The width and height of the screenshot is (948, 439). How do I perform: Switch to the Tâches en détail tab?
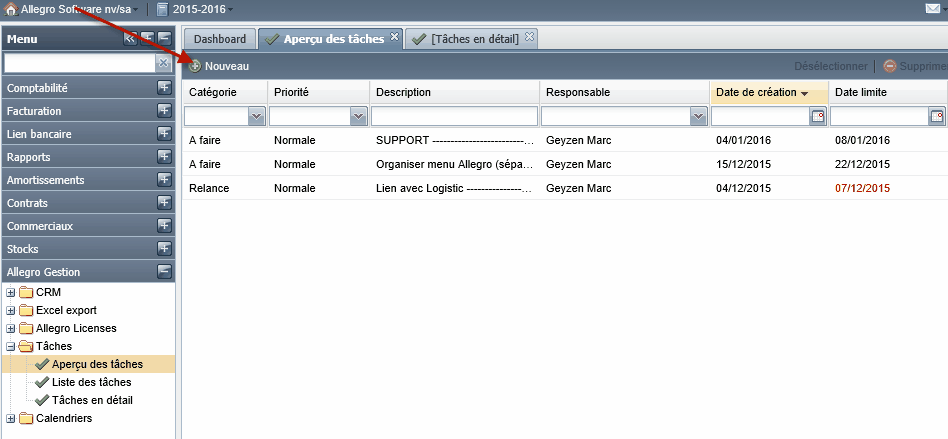[x=471, y=39]
